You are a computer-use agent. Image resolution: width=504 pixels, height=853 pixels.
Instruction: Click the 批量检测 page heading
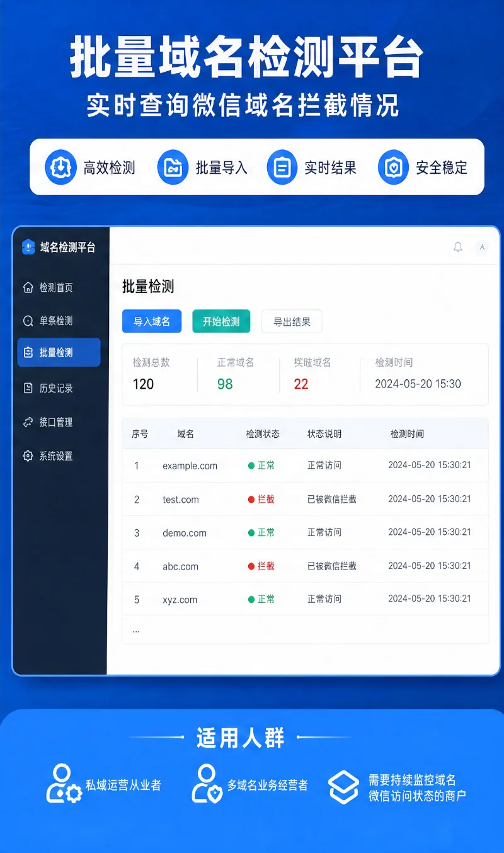click(148, 287)
